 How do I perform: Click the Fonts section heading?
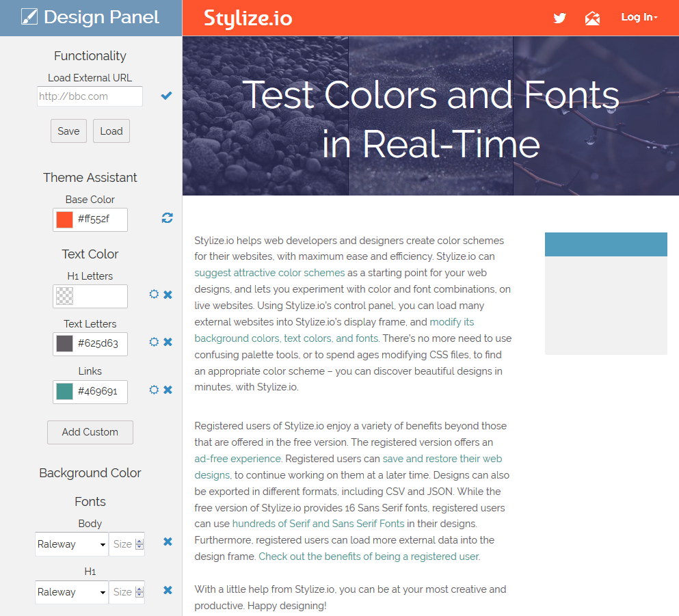pyautogui.click(x=90, y=501)
